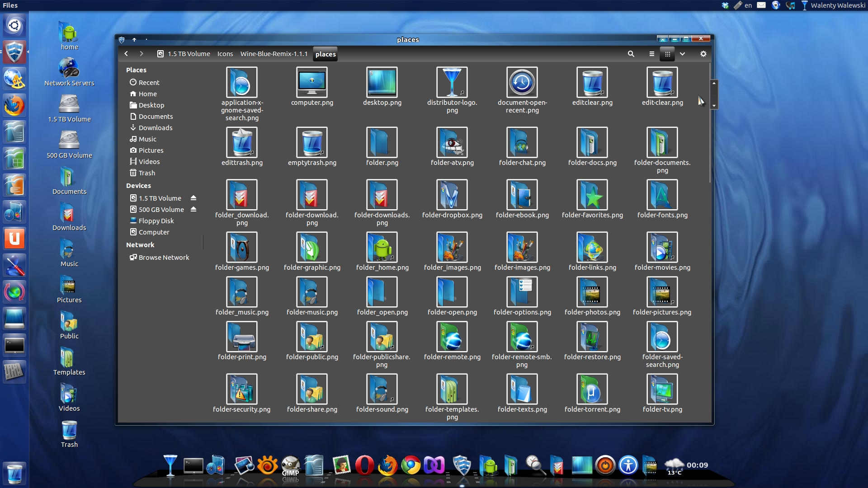Eject the 500 GB Volume

pos(193,209)
